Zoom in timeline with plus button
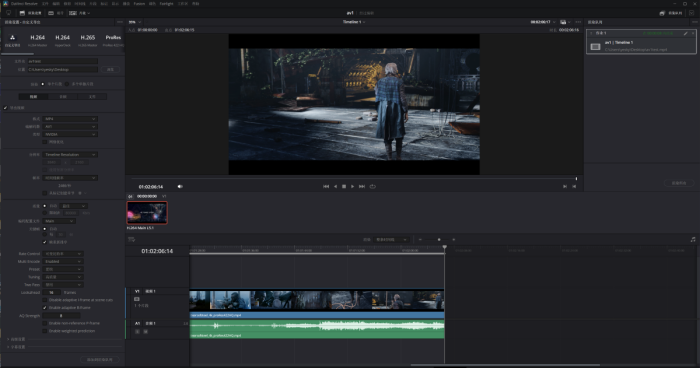Viewport: 700px width, 368px height. [x=454, y=240]
